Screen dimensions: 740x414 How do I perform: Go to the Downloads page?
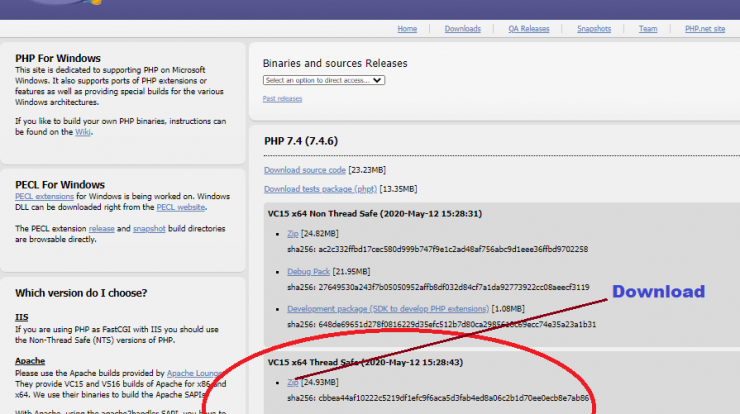click(462, 29)
